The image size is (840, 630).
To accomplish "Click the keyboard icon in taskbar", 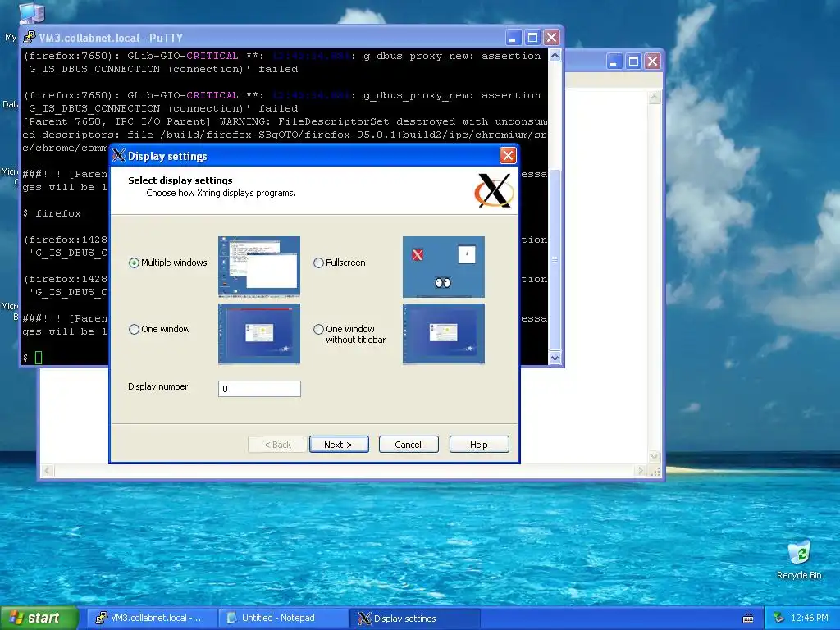I will [x=748, y=619].
